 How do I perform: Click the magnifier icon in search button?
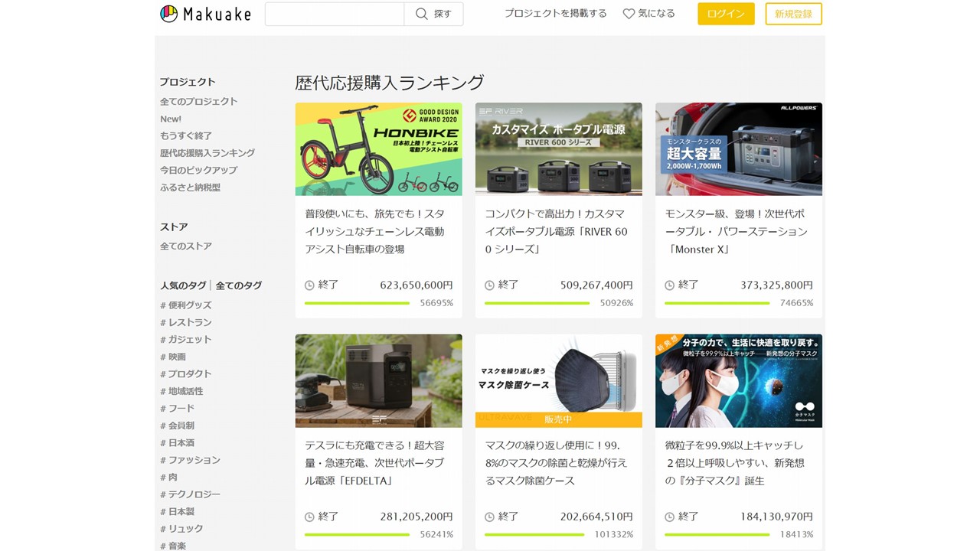coord(422,14)
